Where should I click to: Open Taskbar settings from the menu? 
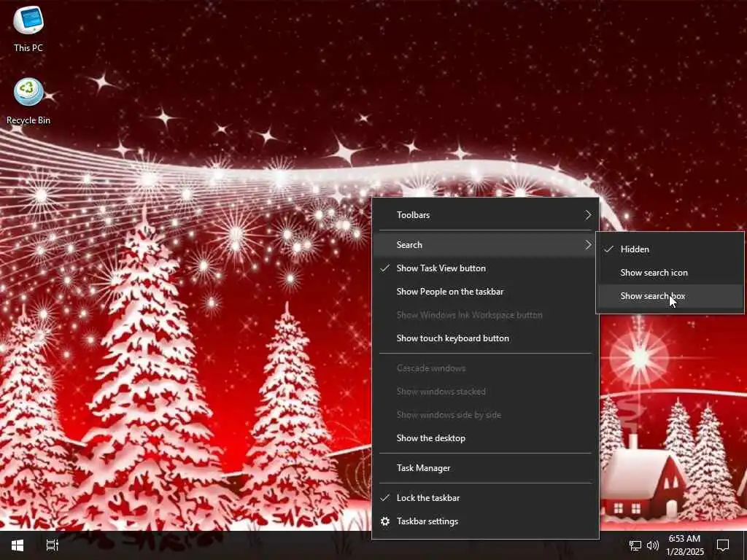tap(485, 521)
